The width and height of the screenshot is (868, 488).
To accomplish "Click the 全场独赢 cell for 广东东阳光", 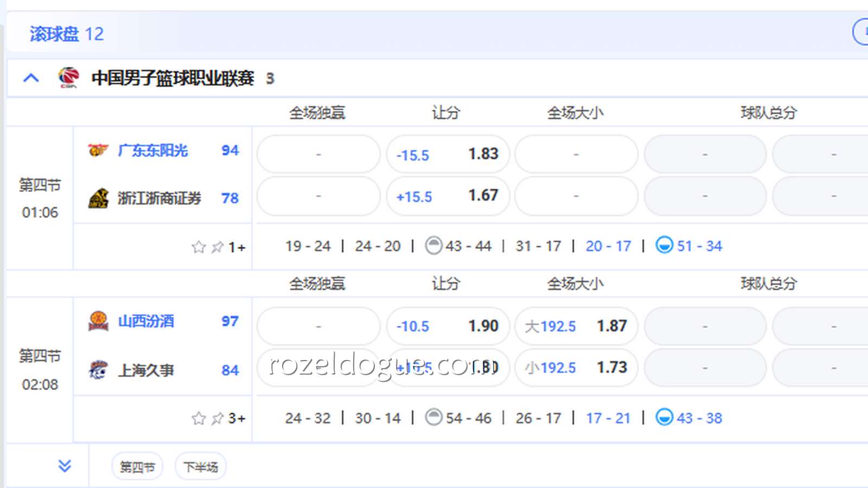I will coord(318,154).
